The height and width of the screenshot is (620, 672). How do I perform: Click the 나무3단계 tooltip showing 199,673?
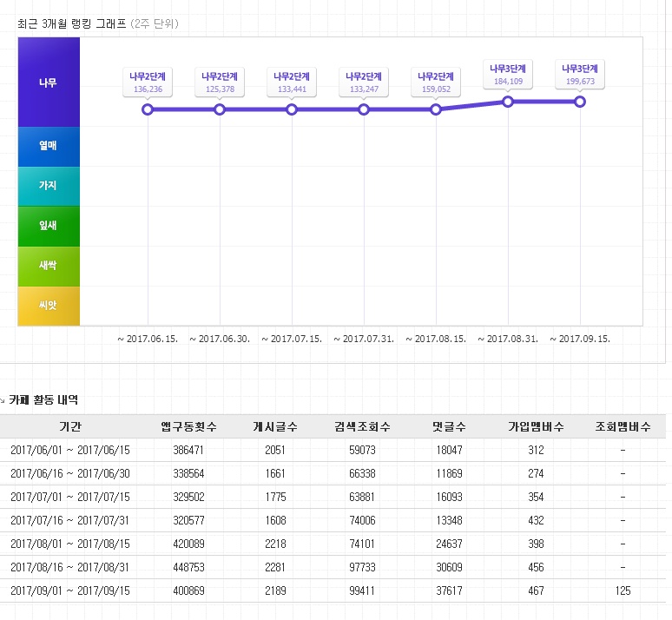coord(580,74)
